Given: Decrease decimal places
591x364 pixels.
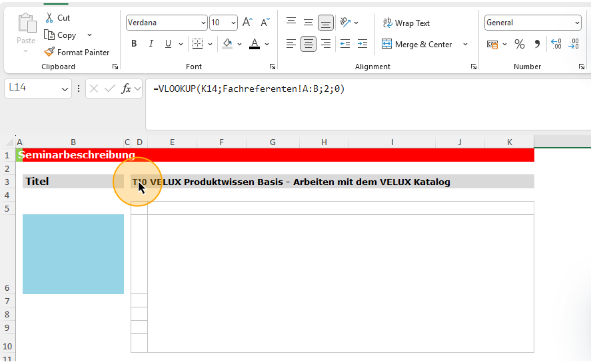Looking at the screenshot, I should (x=574, y=45).
